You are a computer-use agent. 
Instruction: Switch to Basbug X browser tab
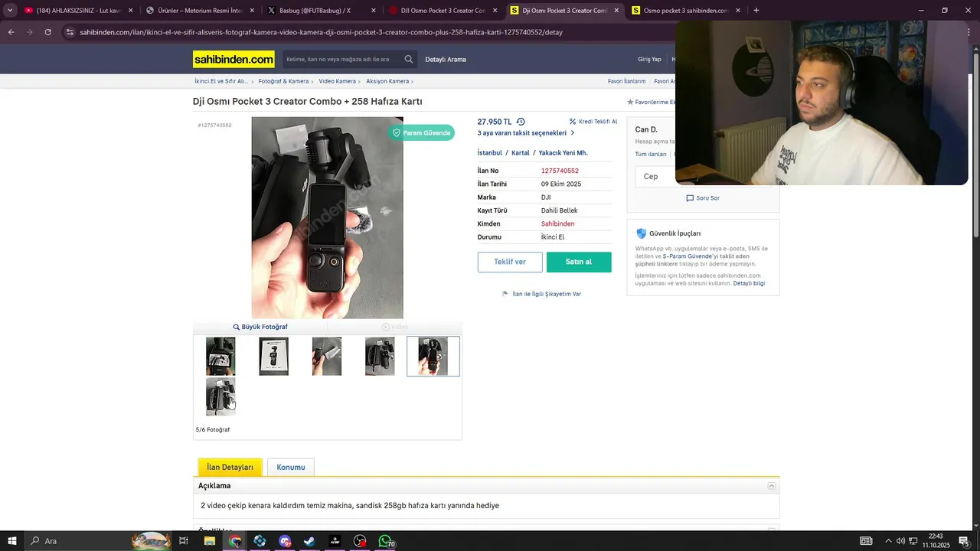tap(322, 11)
